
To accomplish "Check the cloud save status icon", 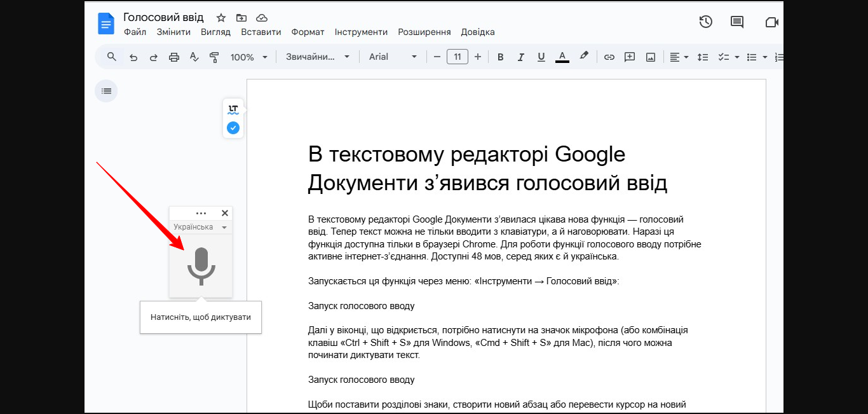I will coord(261,18).
